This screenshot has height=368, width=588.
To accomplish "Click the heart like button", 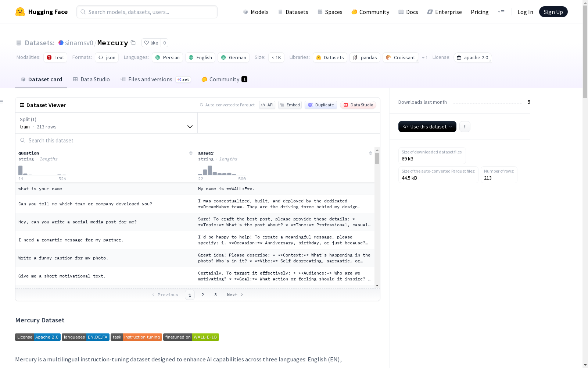I will [151, 43].
